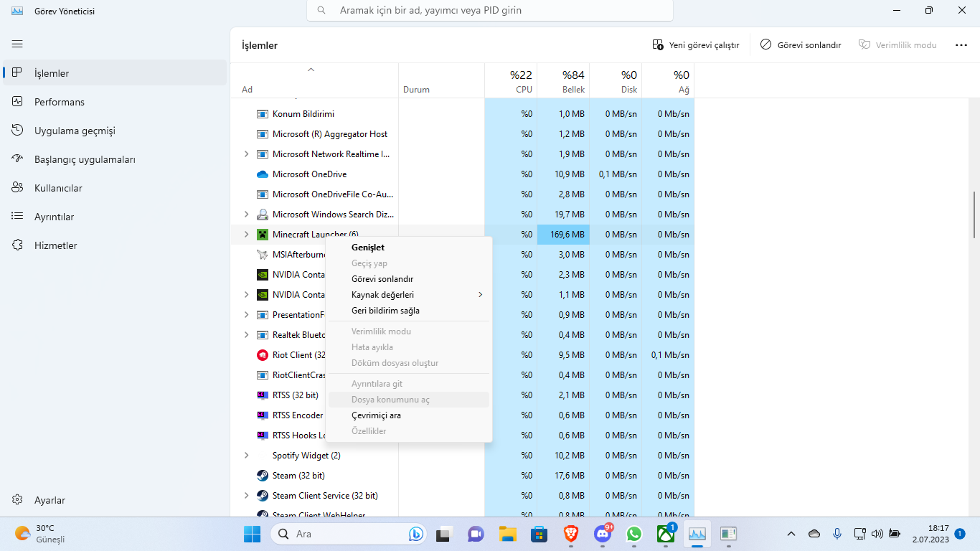The image size is (980, 551).
Task: Click the Microsoft OneDrive row's cloud icon
Action: click(x=262, y=174)
